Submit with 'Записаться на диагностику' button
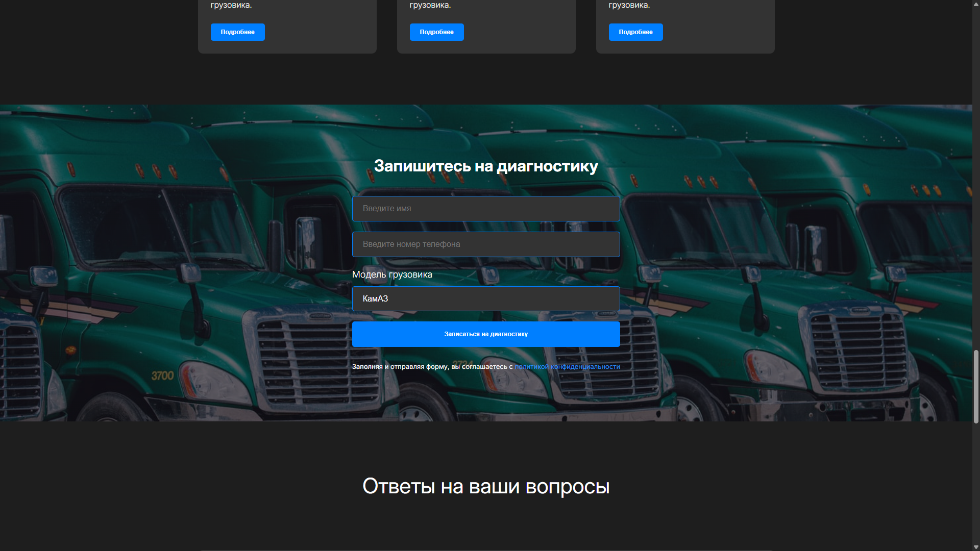The width and height of the screenshot is (980, 551). pos(486,334)
